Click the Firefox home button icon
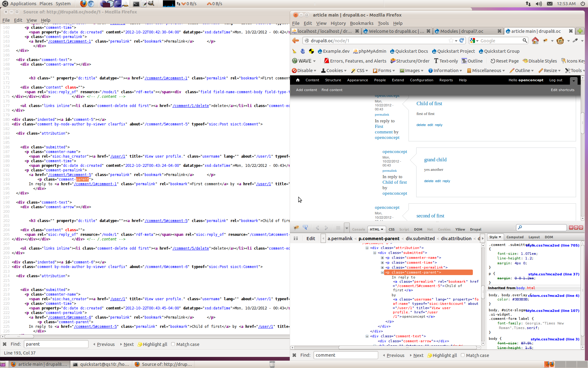This screenshot has height=368, width=588. [535, 40]
